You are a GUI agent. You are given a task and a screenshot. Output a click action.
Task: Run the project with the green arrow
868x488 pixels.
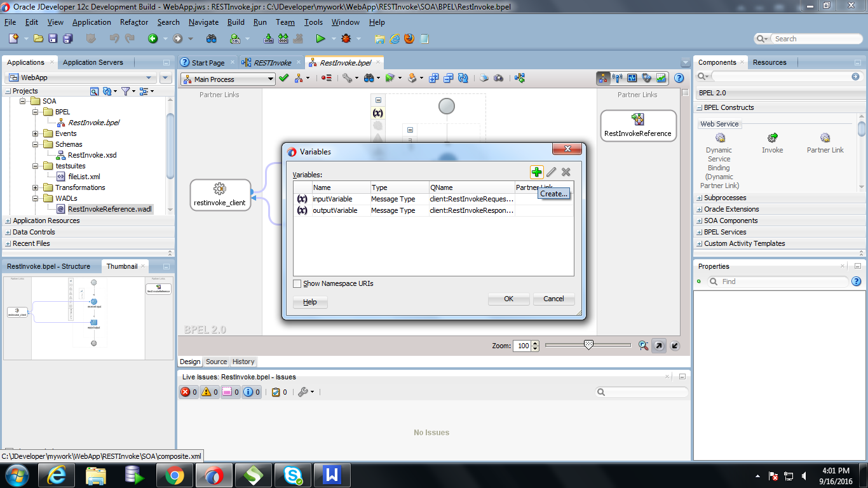pyautogui.click(x=321, y=38)
